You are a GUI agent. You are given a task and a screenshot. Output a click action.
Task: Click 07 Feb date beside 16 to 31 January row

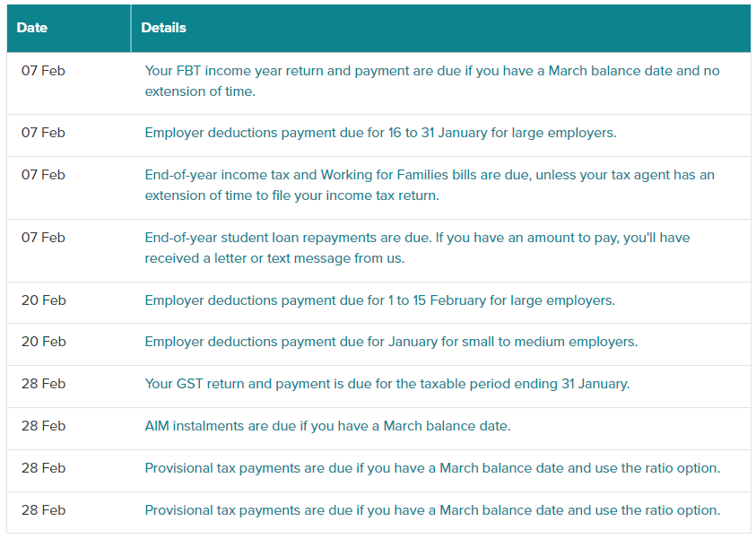click(x=43, y=133)
